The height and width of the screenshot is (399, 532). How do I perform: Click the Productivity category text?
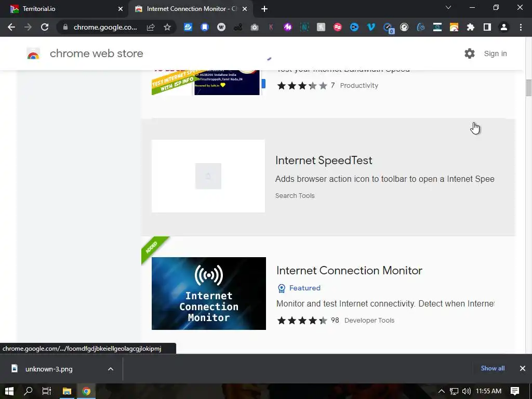359,86
